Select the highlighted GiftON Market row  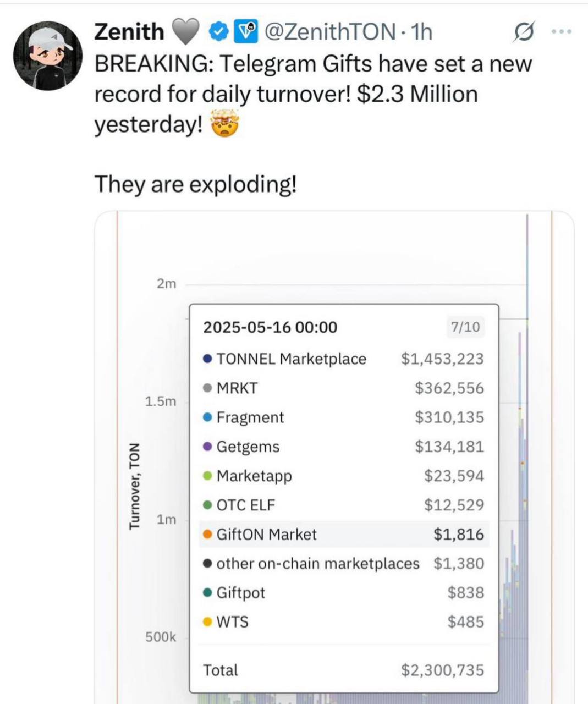tap(344, 534)
